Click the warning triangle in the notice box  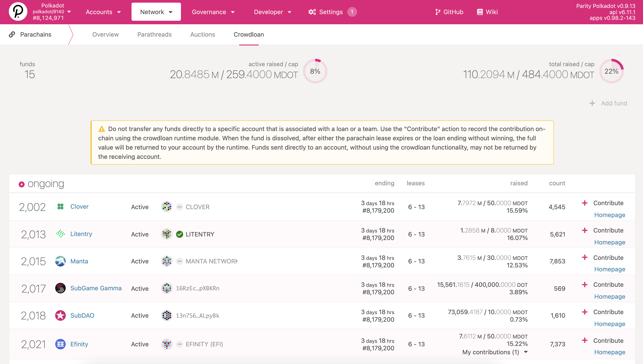point(101,129)
